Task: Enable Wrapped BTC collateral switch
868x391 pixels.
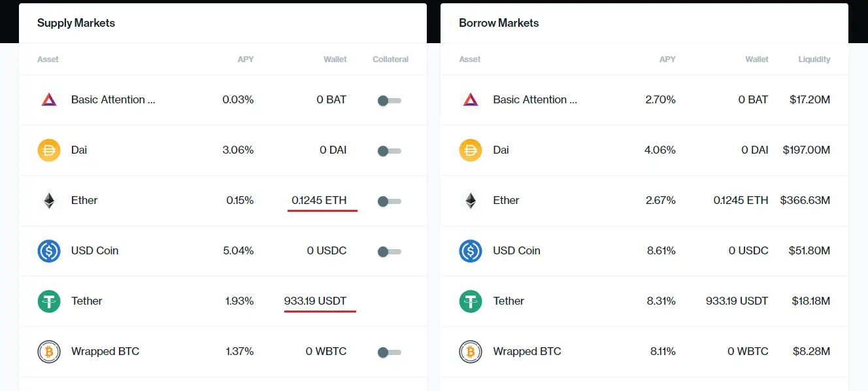Action: click(390, 352)
